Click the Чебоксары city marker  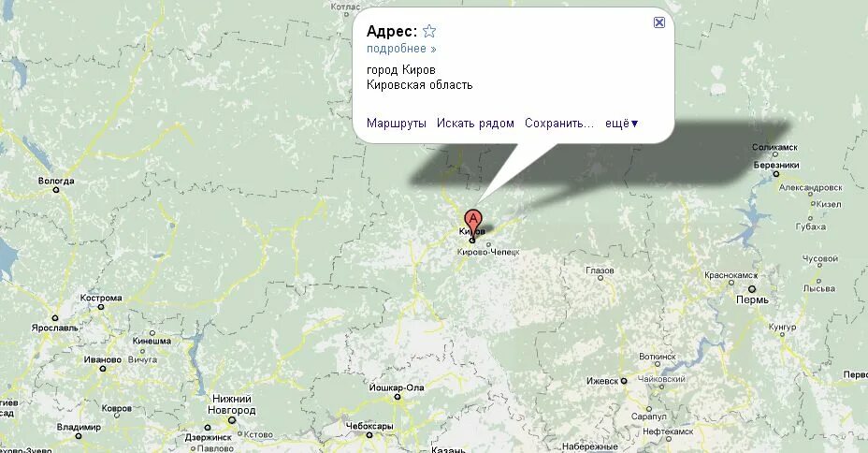click(369, 435)
